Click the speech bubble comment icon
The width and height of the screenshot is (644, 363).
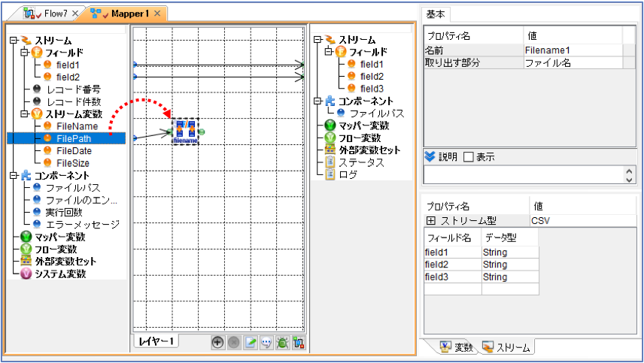[266, 342]
